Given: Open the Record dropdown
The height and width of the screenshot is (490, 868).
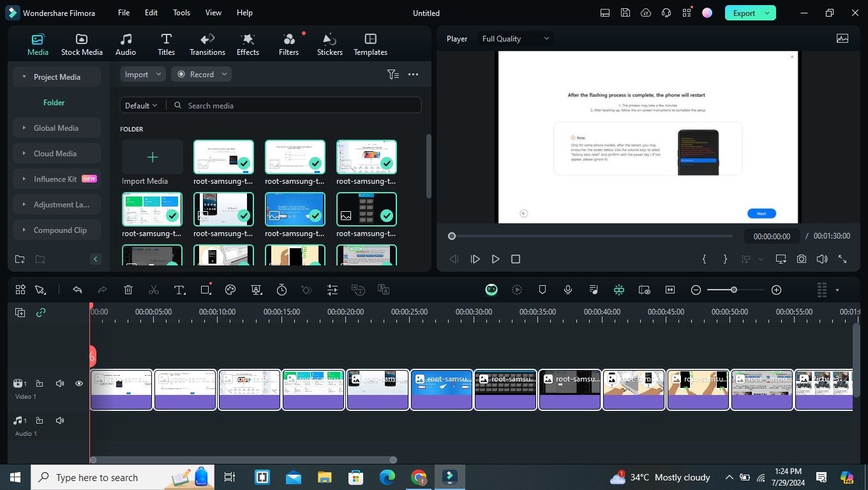Looking at the screenshot, I should click(x=201, y=74).
